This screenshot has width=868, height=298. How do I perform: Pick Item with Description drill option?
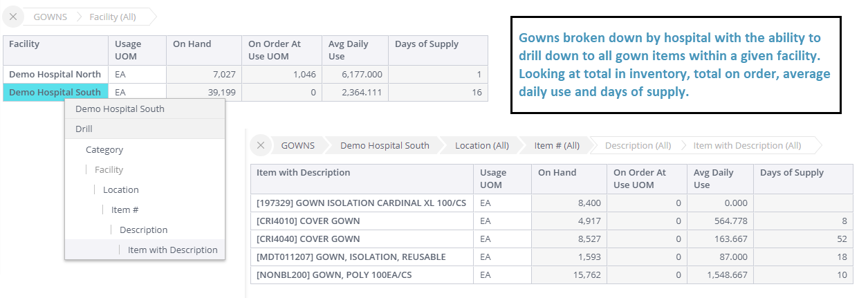point(172,250)
